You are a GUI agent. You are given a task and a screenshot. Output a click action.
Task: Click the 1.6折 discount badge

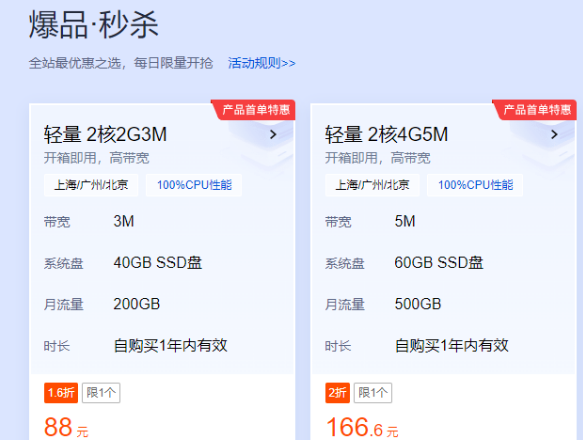coord(61,393)
